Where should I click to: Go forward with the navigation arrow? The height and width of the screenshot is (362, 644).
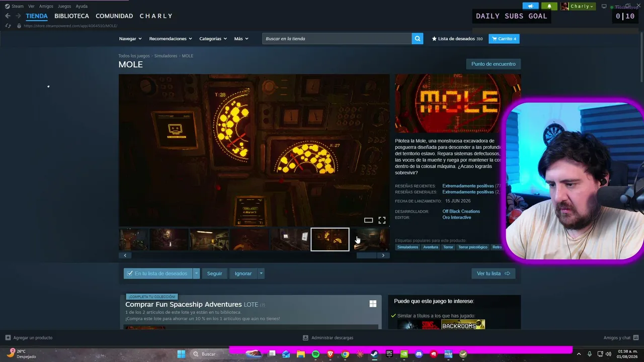[18, 16]
